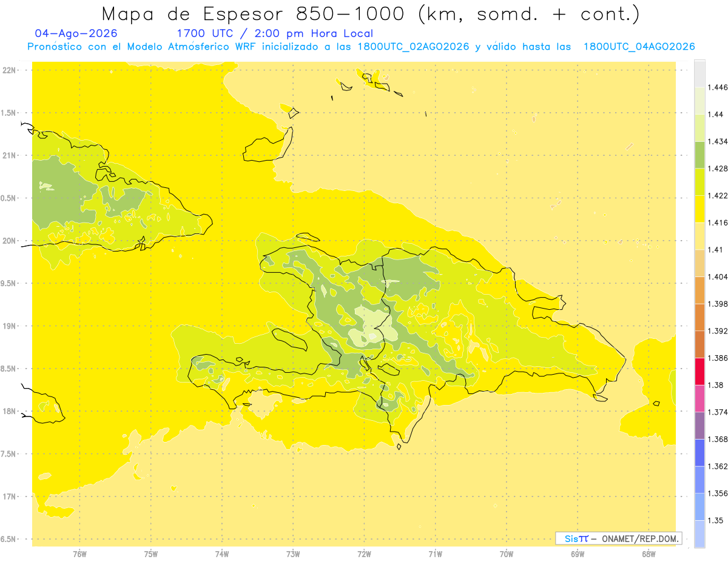Viewport: 728px width, 562px height.
Task: Click the legend value '1.35'
Action: tap(716, 520)
